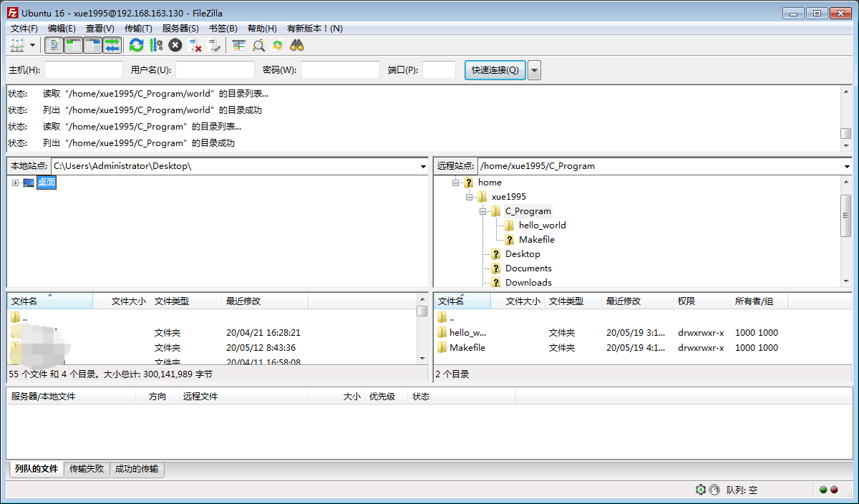Sort remote files by 所有者/组 column
Screen dimensions: 859x504
point(759,301)
